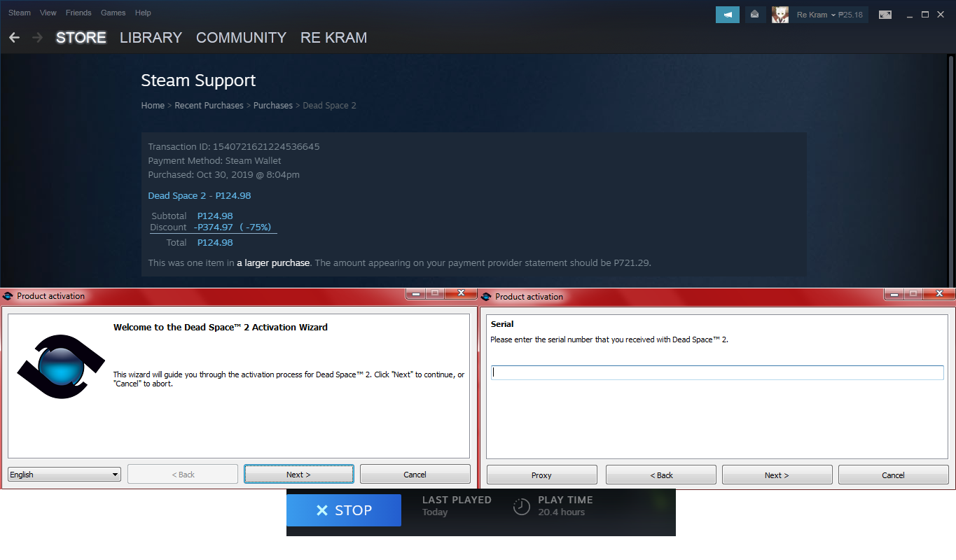Close the Steam window
Viewport: 956px width, 560px height.
pyautogui.click(x=941, y=15)
